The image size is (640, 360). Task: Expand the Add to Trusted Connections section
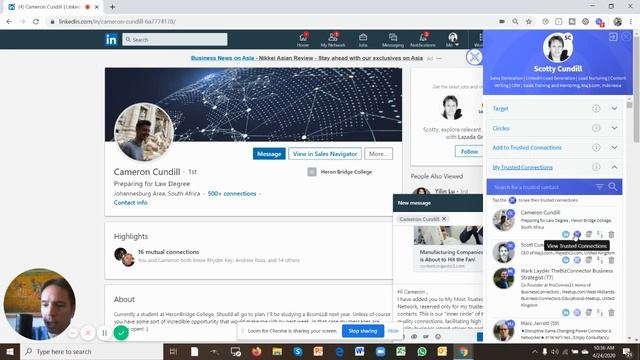(614, 147)
